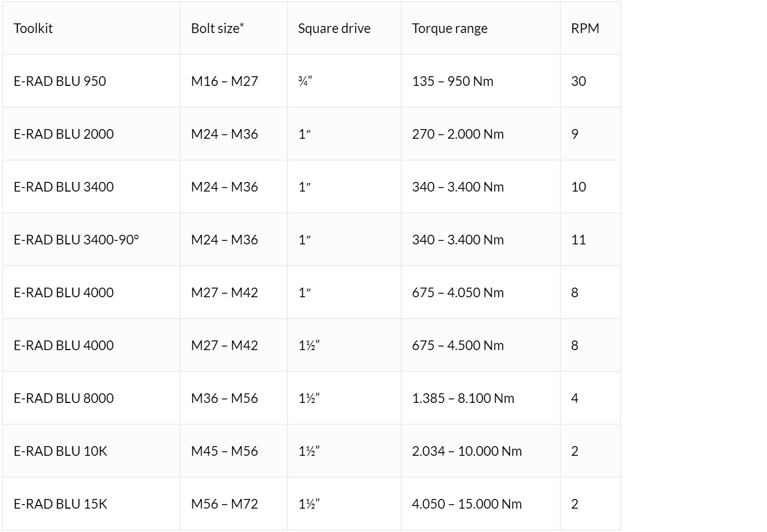This screenshot has height=532, width=767.
Task: Select the 1.385 – 8.100 Nm cell
Action: 463,398
